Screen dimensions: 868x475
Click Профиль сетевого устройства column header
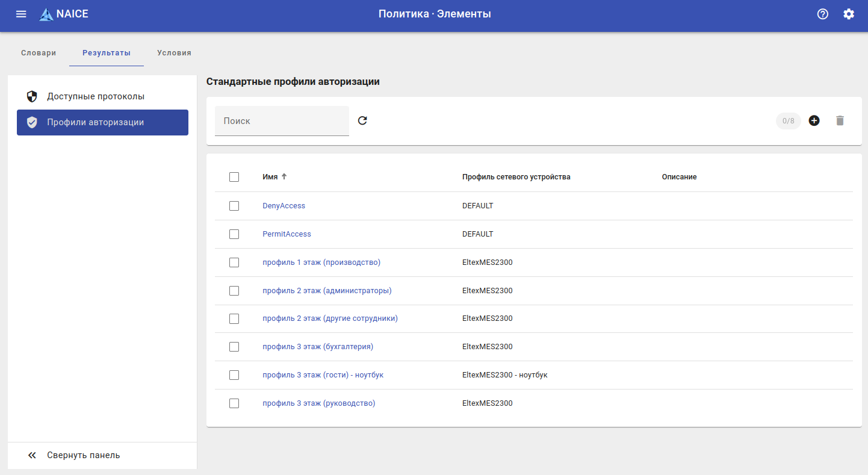pos(516,177)
